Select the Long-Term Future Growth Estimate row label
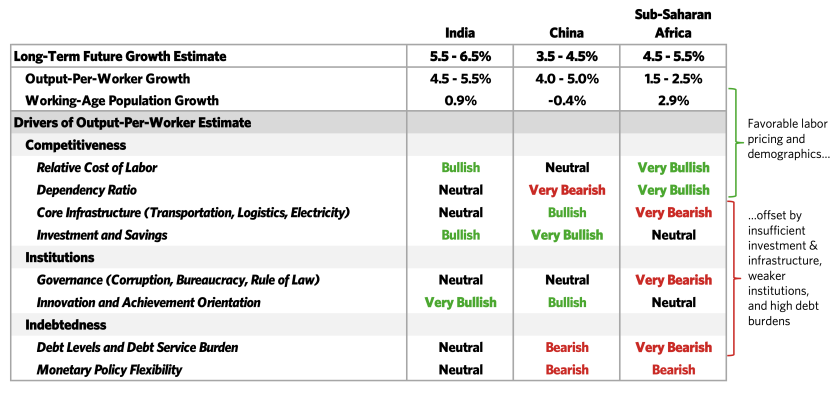This screenshot has height=393, width=840. point(120,56)
